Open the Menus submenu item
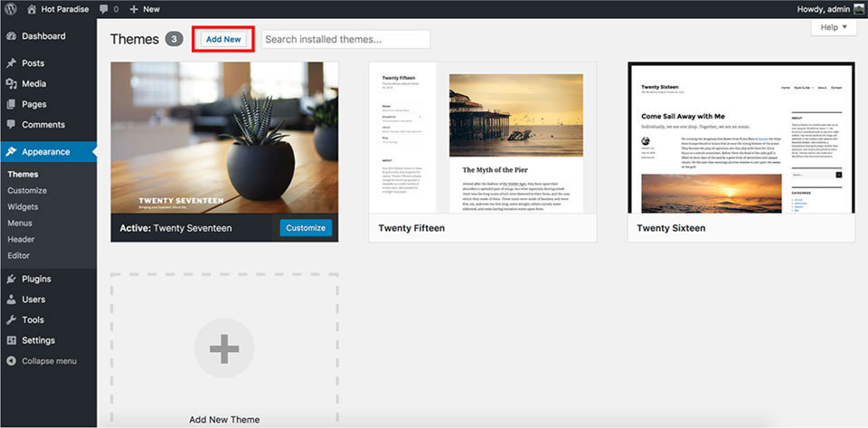Image resolution: width=868 pixels, height=428 pixels. coord(20,223)
